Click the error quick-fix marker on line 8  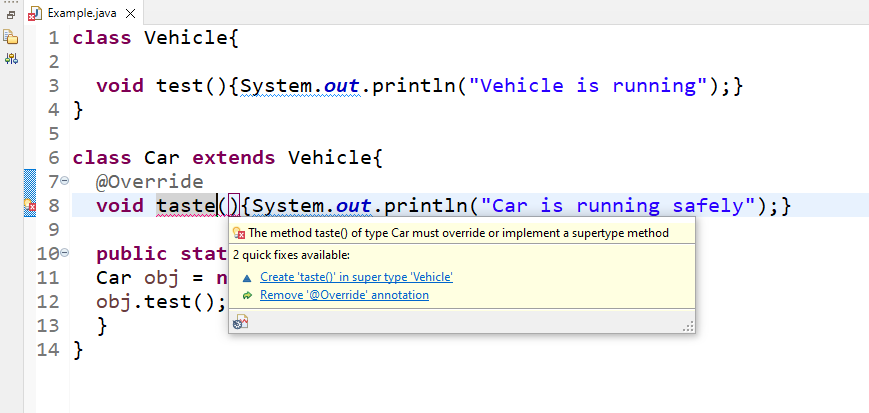click(29, 207)
